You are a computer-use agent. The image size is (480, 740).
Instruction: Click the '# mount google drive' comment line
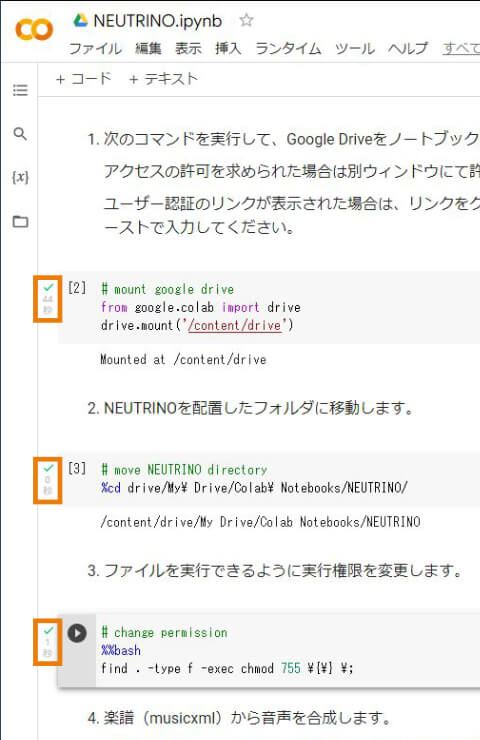[x=168, y=289]
